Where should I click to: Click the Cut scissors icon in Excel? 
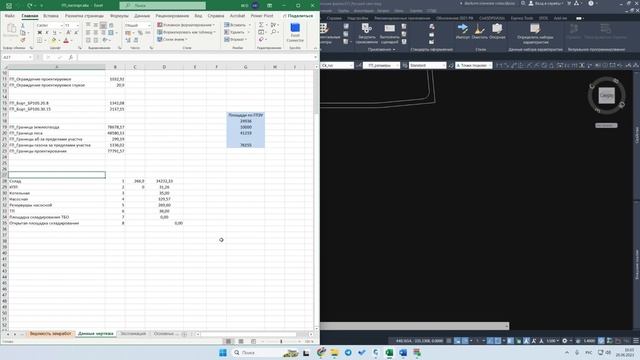(23, 25)
